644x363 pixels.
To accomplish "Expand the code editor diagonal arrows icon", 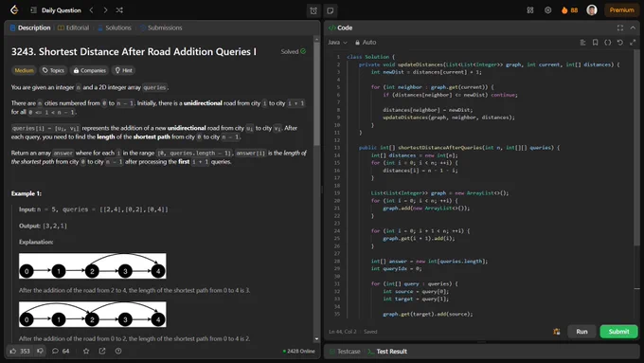I will [x=633, y=43].
